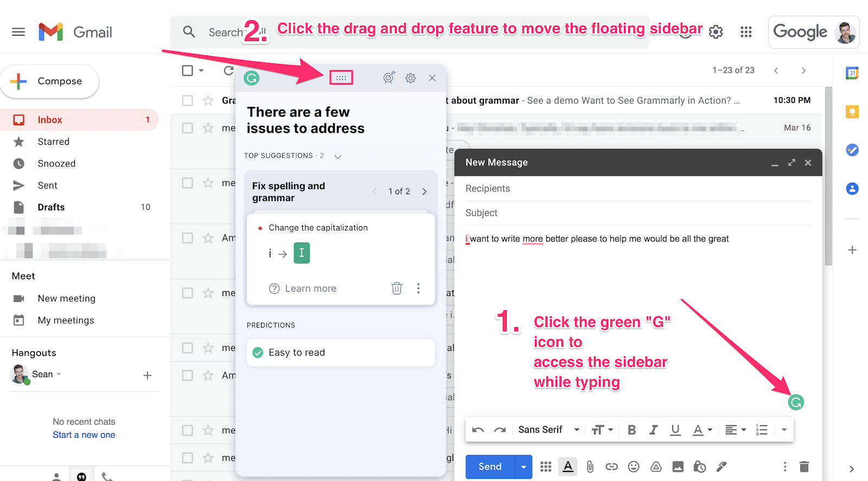Open Grammarly goals target icon
This screenshot has width=868, height=481.
[389, 78]
